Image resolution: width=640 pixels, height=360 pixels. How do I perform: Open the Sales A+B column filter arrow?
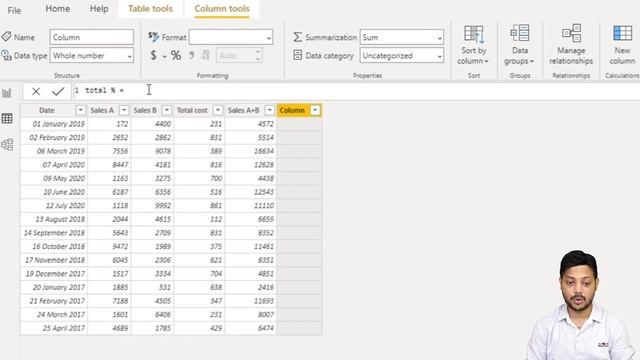pos(269,110)
